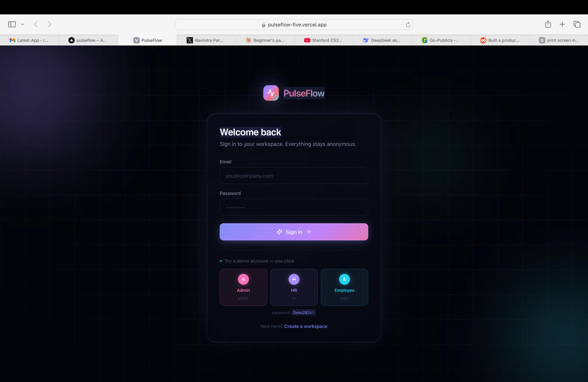The height and width of the screenshot is (382, 588).
Task: Show the Safari sidebar
Action: pos(12,24)
